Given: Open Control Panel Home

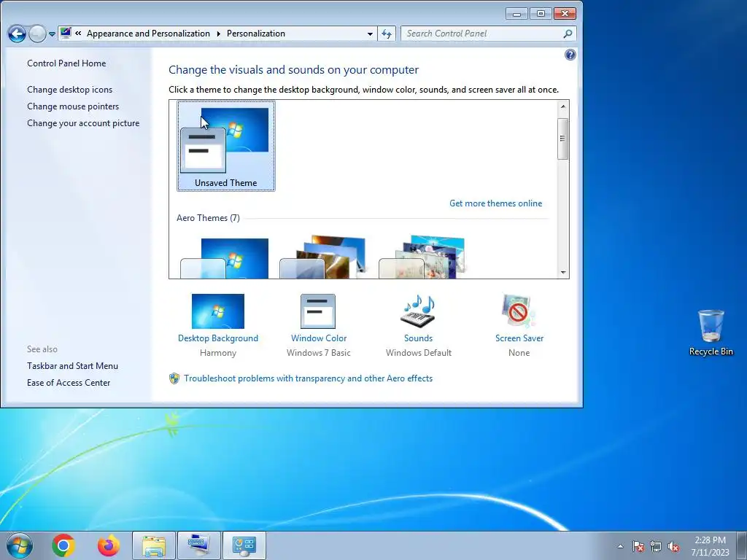Looking at the screenshot, I should 66,63.
